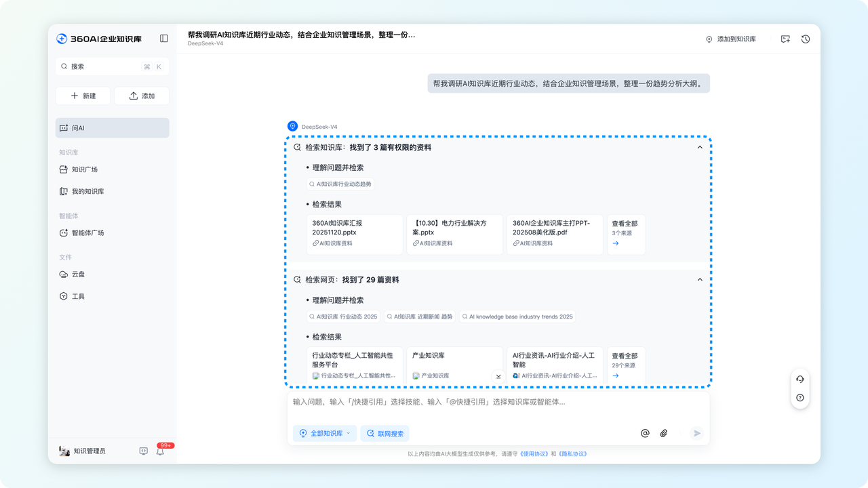Click the 360AI企业知识库 logo
This screenshot has width=868, height=488.
tap(99, 39)
